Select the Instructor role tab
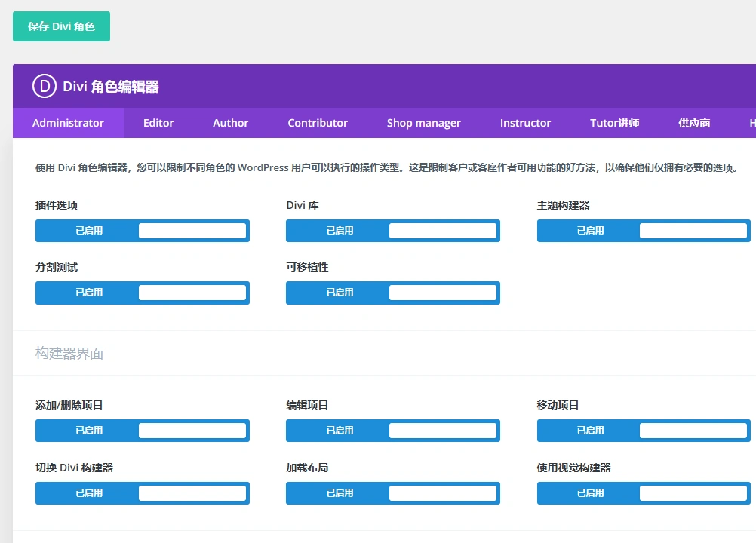The width and height of the screenshot is (756, 543). coord(525,123)
